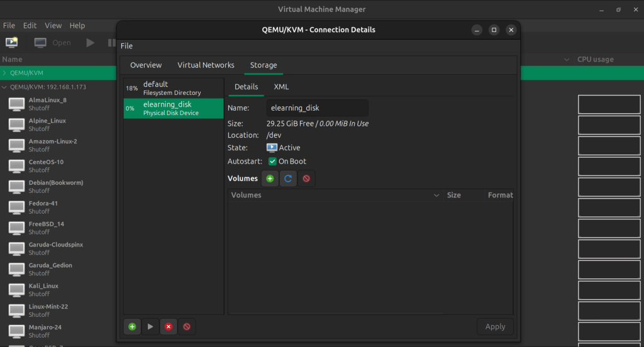Click the 18% usage of the default pool
The height and width of the screenshot is (347, 644).
tap(131, 88)
